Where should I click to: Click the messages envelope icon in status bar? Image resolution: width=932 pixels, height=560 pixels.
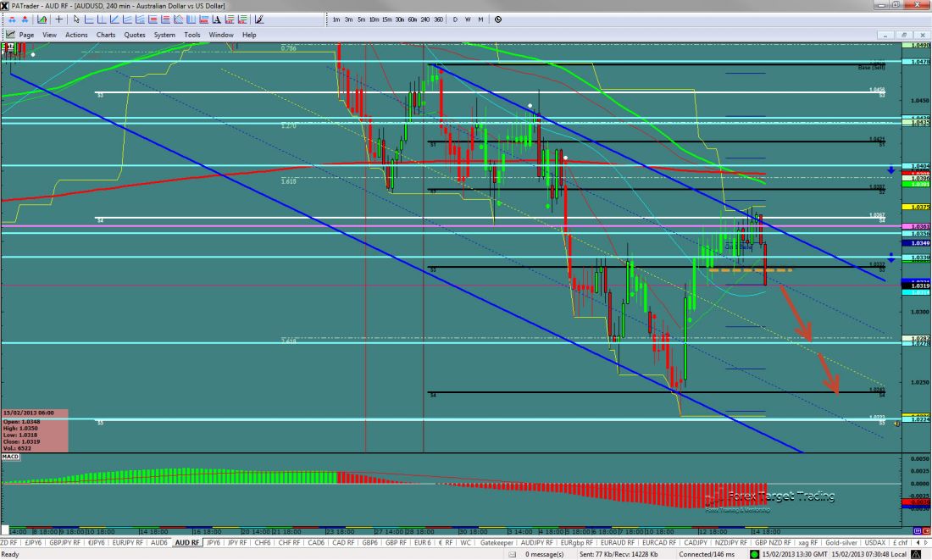pos(513,554)
